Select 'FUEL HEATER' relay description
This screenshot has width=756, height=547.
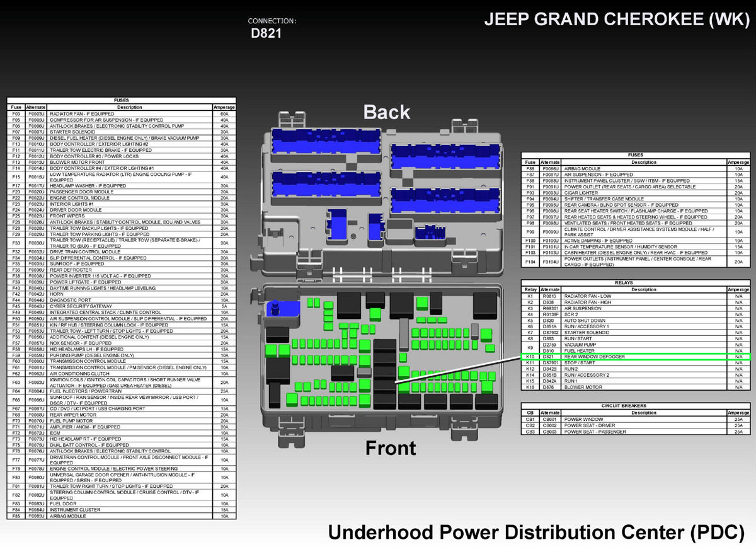(578, 351)
